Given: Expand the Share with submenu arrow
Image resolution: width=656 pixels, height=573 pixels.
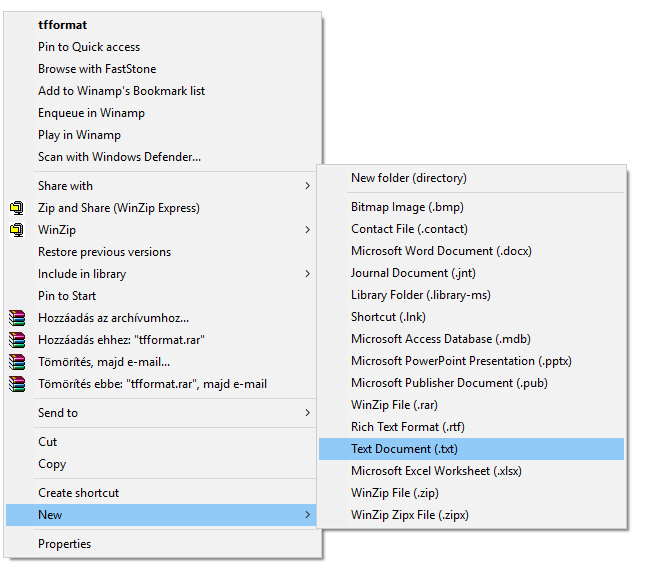Looking at the screenshot, I should point(308,186).
